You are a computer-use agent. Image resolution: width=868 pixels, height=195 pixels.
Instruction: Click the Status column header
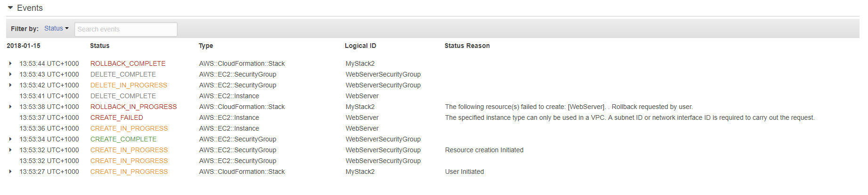coord(99,46)
